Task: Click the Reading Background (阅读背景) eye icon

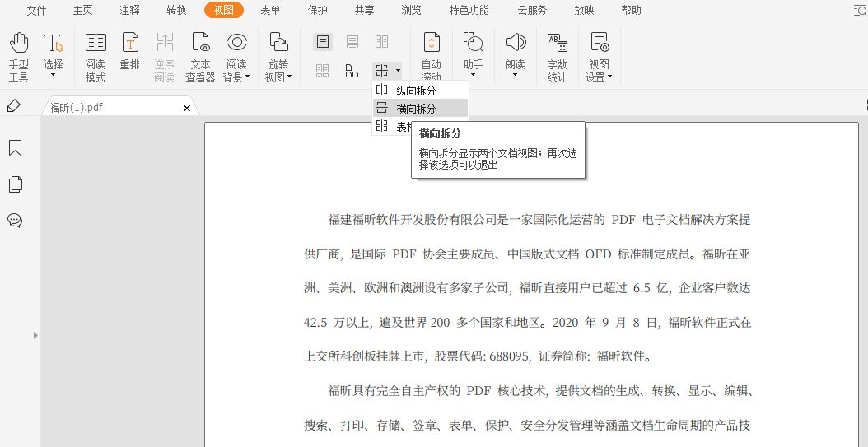Action: pyautogui.click(x=237, y=43)
